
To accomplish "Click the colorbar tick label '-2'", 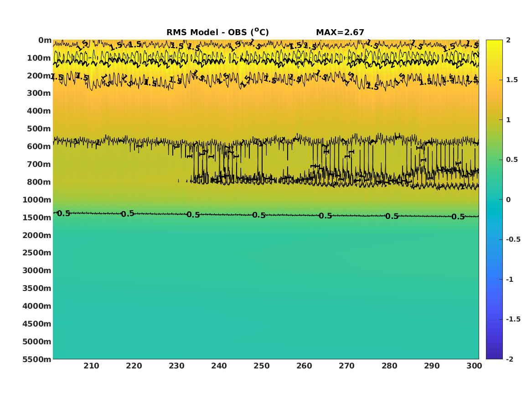I will [510, 359].
